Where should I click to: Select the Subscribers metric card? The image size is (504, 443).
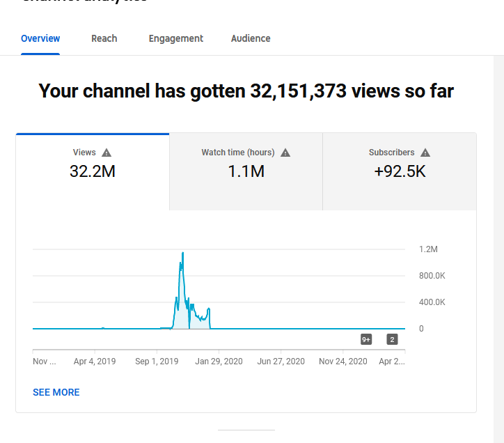[400, 172]
